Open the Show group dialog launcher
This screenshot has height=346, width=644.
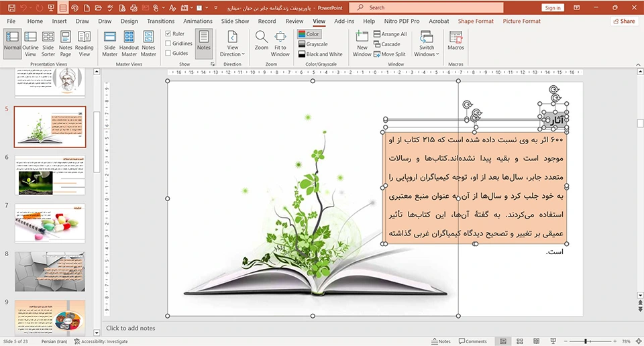coord(213,64)
